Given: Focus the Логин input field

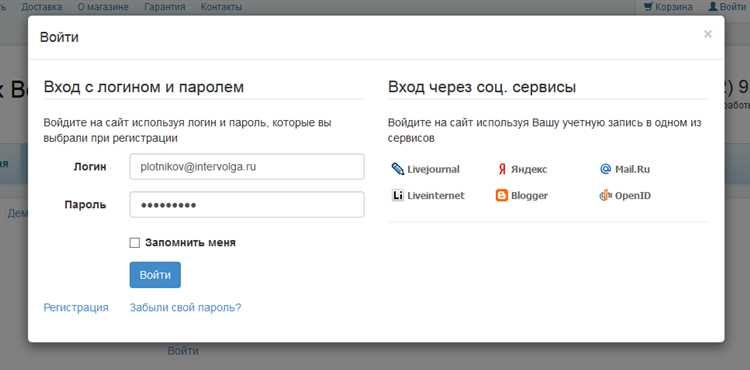Looking at the screenshot, I should point(247,166).
